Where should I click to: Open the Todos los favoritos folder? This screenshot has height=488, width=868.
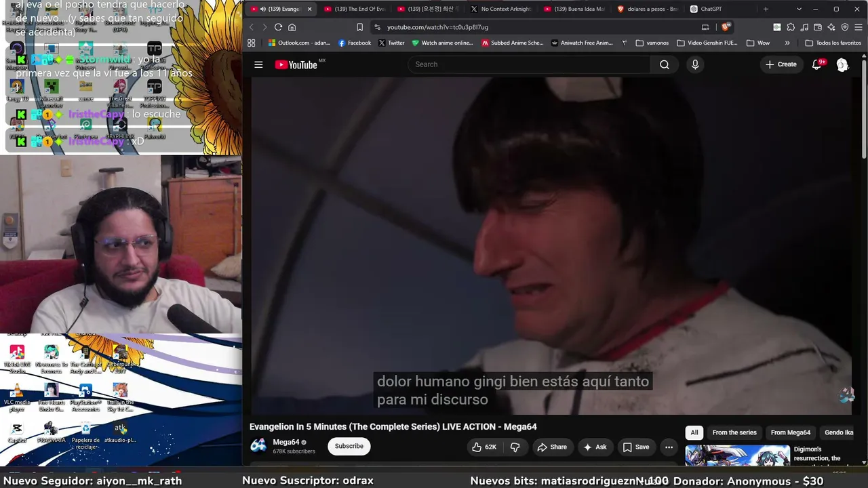pyautogui.click(x=833, y=43)
